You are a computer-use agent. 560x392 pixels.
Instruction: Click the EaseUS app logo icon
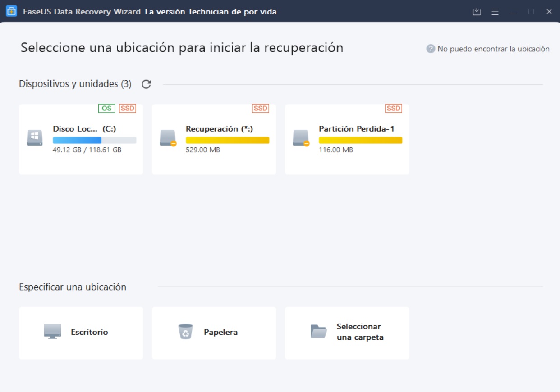tap(11, 11)
